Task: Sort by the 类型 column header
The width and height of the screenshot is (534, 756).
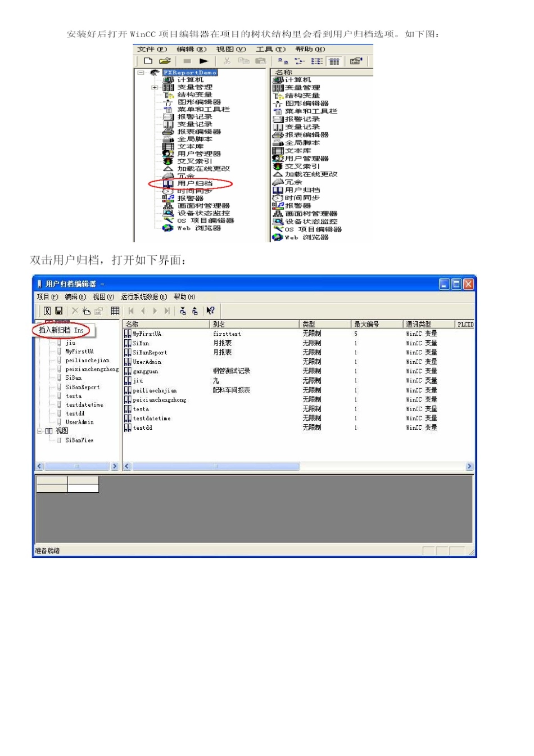Action: pyautogui.click(x=325, y=324)
